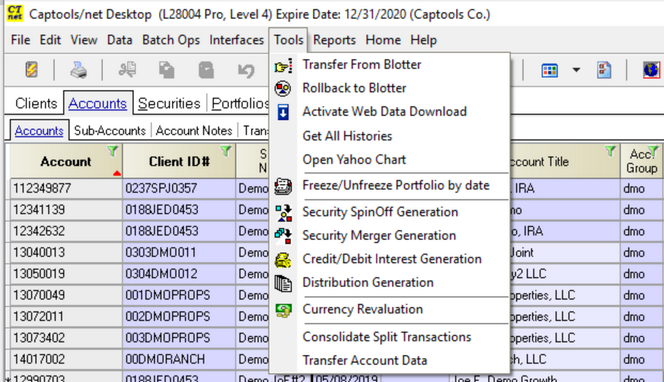Switch to the Sub-Accounts tab
The image size is (664, 382).
(110, 130)
